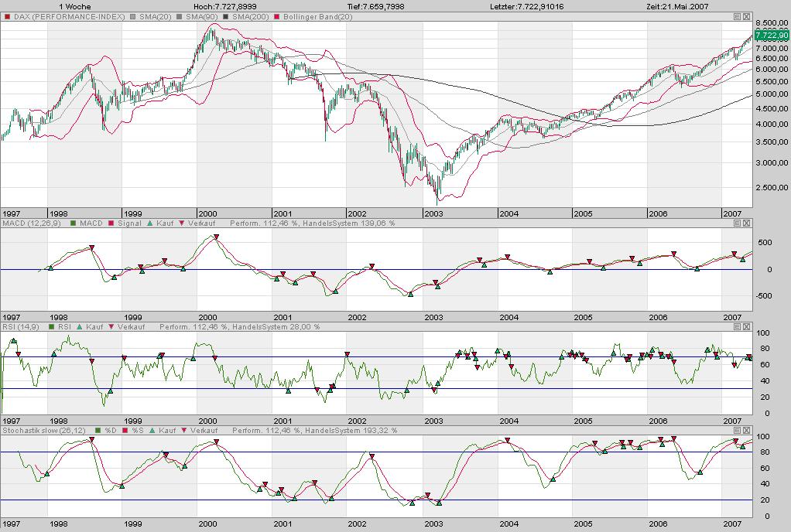Click the MACD sell marker at the 2000 peak
The image size is (791, 532).
[217, 237]
